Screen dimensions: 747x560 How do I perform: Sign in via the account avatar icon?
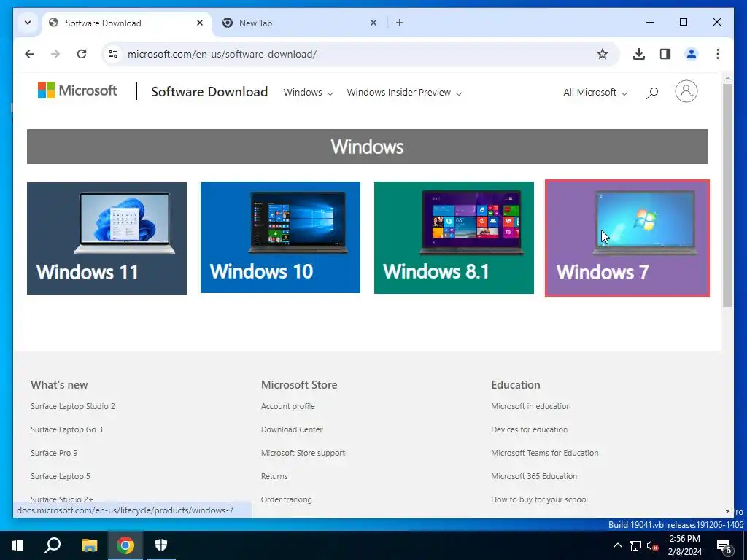click(x=686, y=91)
